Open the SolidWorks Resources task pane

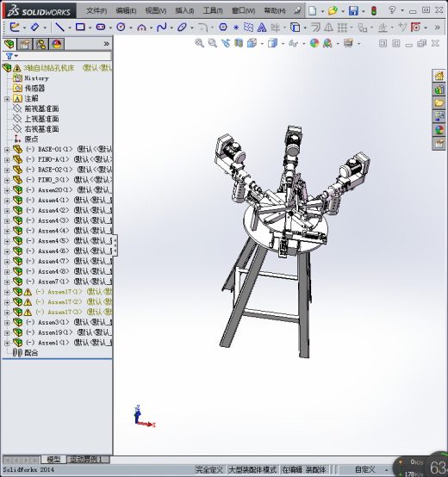click(439, 76)
